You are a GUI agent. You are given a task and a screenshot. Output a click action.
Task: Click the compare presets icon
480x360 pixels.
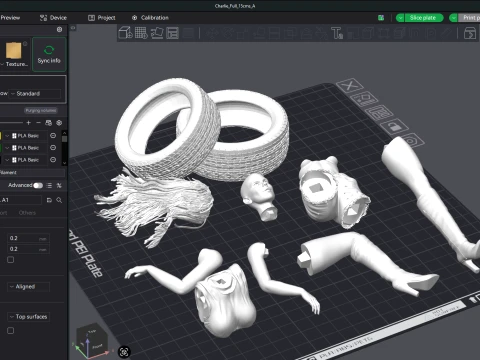tap(59, 185)
